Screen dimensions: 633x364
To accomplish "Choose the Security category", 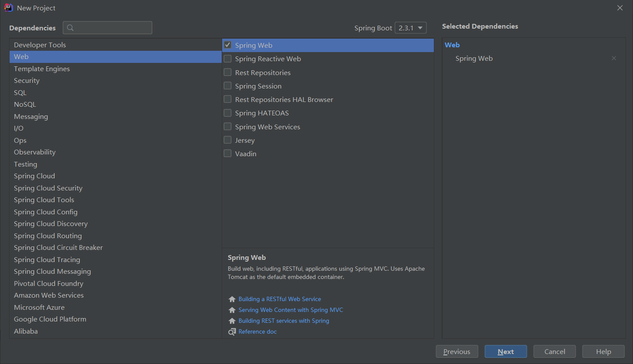I will 115,81.
